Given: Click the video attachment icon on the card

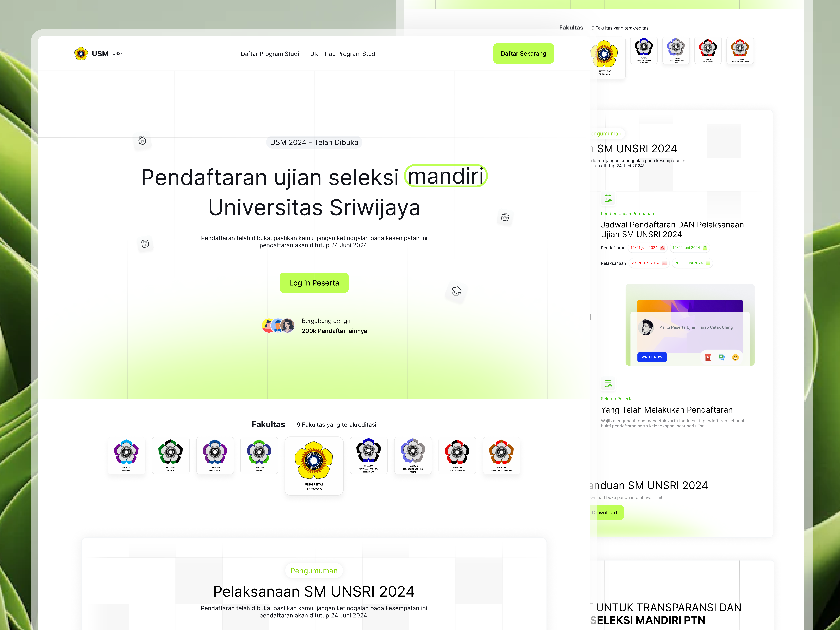Looking at the screenshot, I should tap(708, 357).
